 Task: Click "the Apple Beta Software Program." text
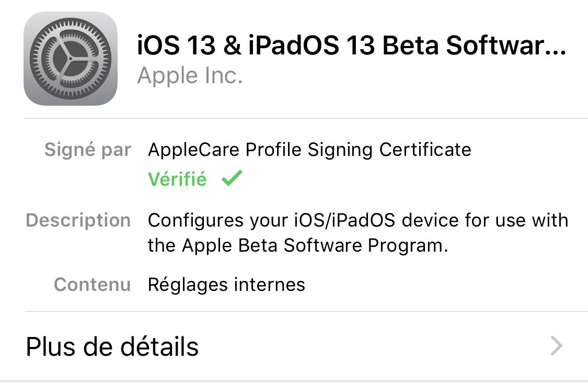298,245
